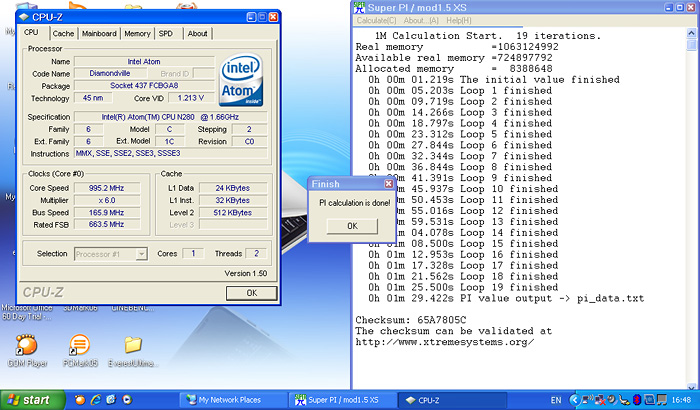Click the 165.9 MHz bus speed value
Screen dimensions: 700x410
point(107,213)
